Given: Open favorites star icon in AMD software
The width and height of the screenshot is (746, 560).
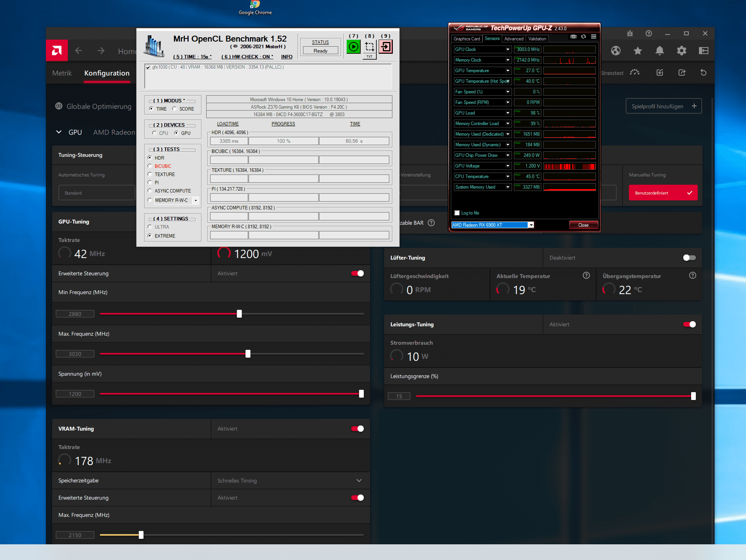Looking at the screenshot, I should [638, 51].
